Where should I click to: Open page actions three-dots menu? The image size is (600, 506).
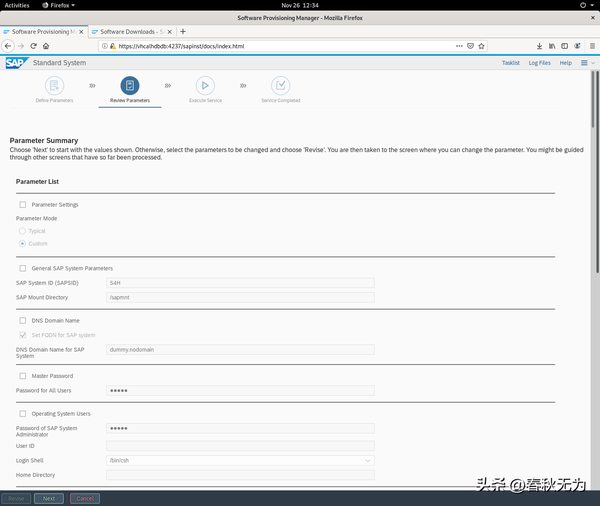pos(459,46)
